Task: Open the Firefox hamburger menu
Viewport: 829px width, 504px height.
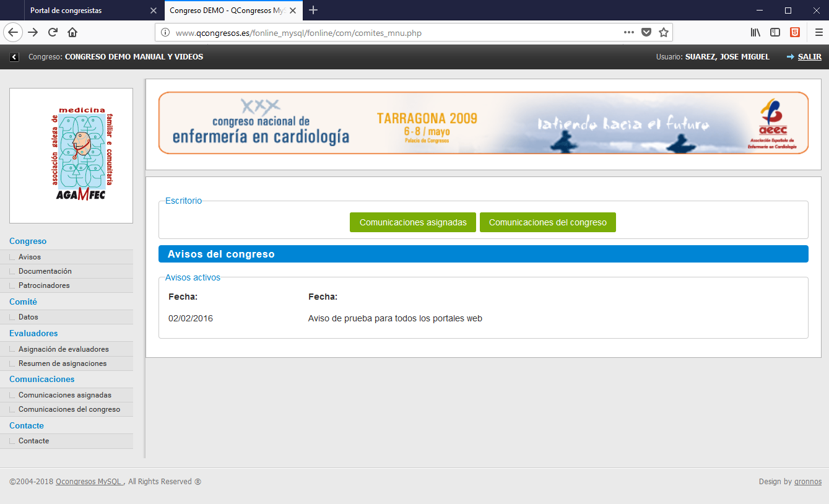Action: pyautogui.click(x=818, y=33)
